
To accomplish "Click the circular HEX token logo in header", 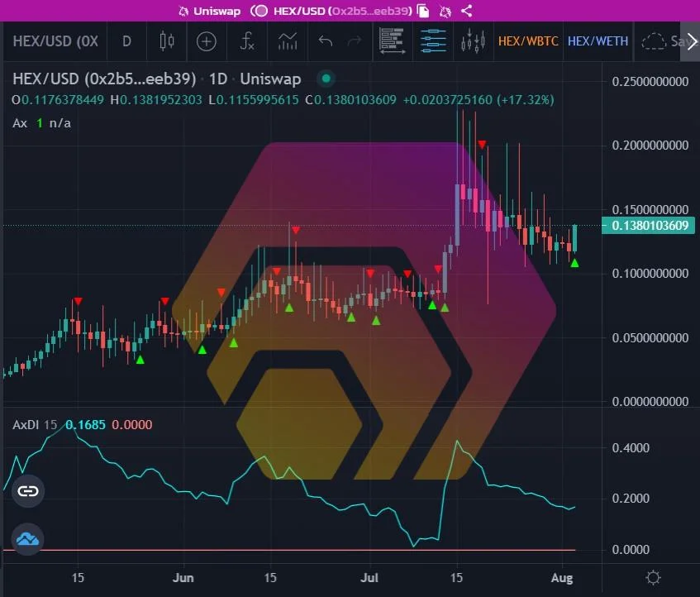I will [260, 11].
